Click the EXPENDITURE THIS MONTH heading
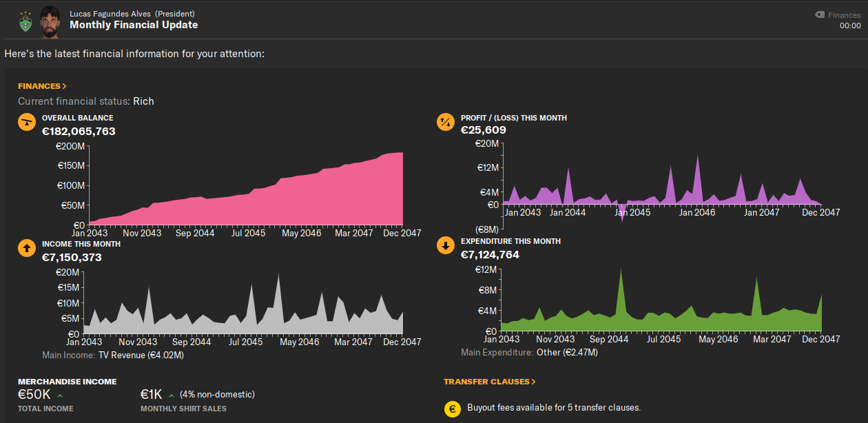The width and height of the screenshot is (868, 423). tap(510, 241)
